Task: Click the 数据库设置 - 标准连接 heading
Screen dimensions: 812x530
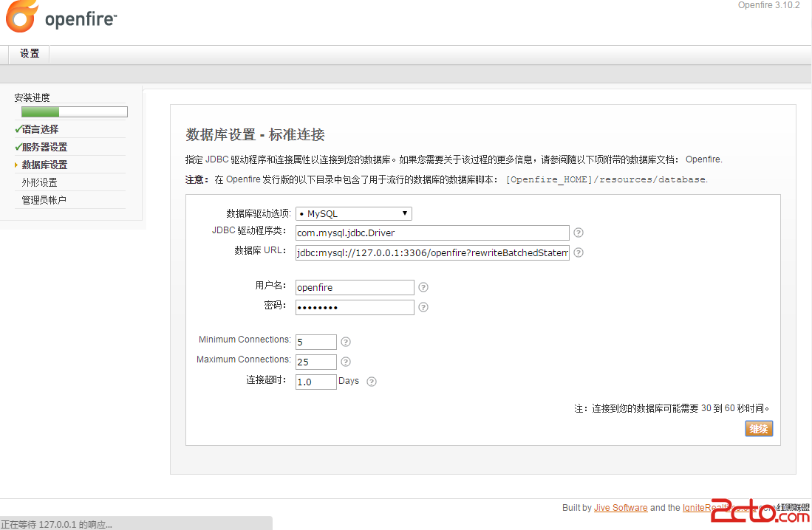Action: 256,135
